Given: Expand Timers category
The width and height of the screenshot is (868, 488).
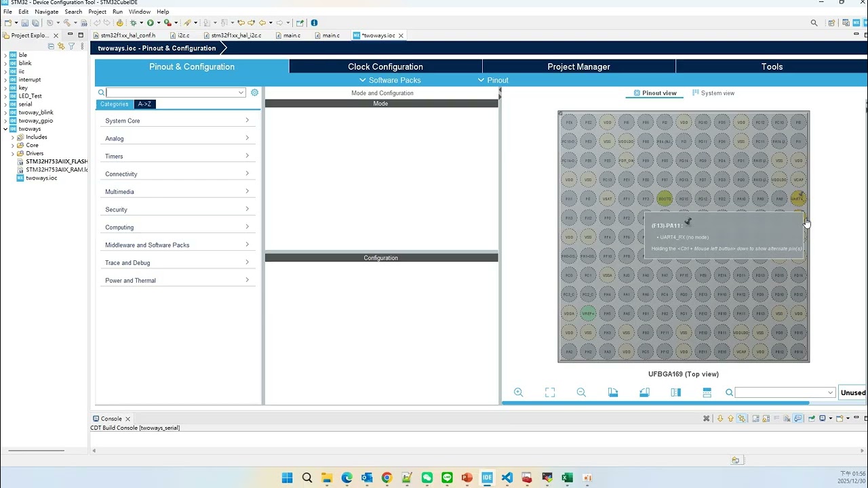Looking at the screenshot, I should click(178, 156).
